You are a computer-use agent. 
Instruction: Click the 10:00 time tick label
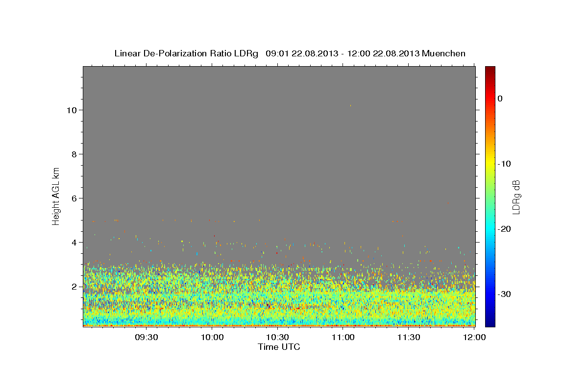(212, 338)
